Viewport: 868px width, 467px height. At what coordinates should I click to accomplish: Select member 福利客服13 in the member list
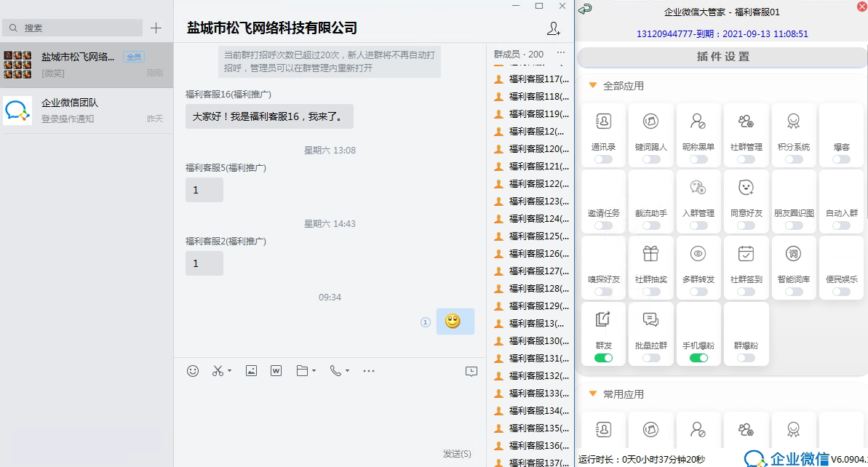tap(531, 323)
